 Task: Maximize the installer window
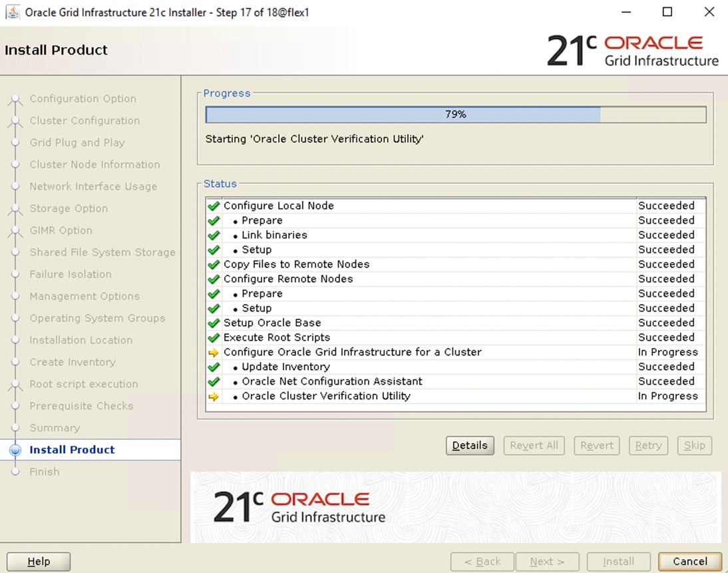click(667, 12)
